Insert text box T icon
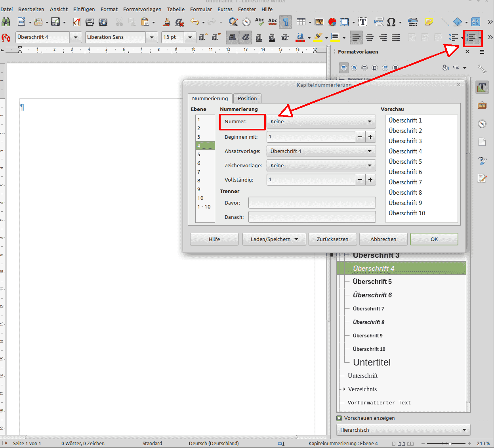Image resolution: width=494 pixels, height=448 pixels. point(362,22)
